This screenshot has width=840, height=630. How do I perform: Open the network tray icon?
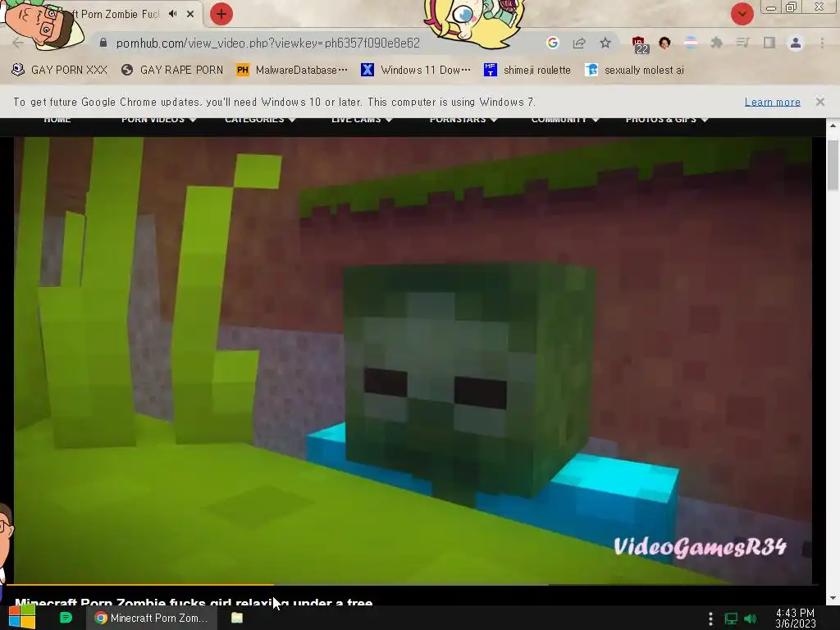[731, 619]
